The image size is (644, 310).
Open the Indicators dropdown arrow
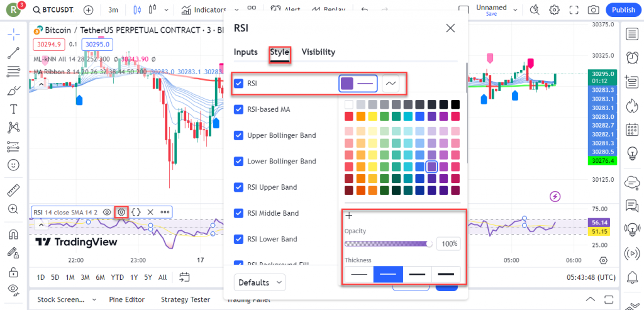click(236, 10)
